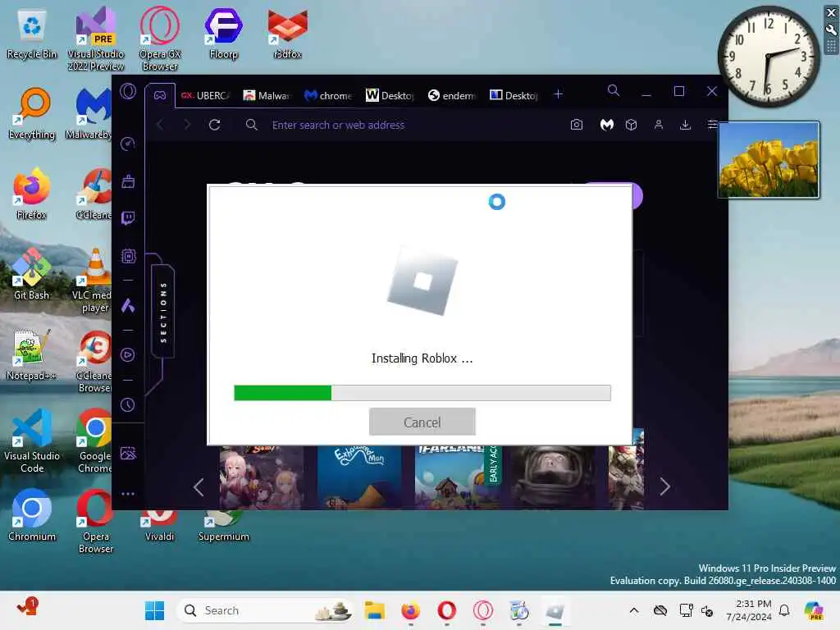Click the tulips slideshow gadget
Image resolution: width=840 pixels, height=630 pixels.
point(769,160)
